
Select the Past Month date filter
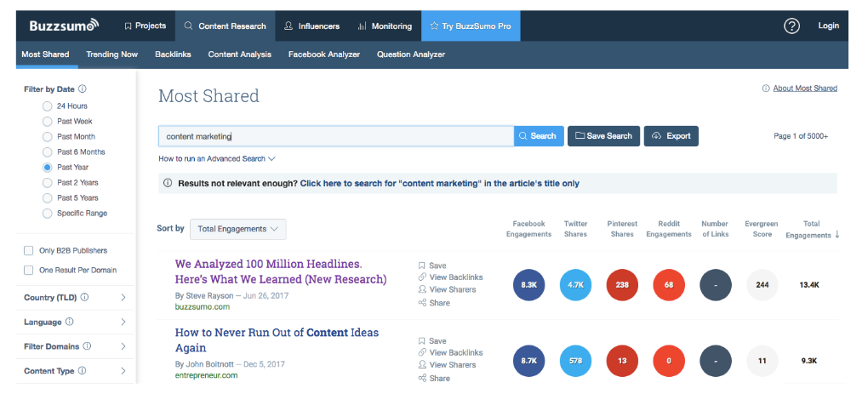pyautogui.click(x=47, y=136)
